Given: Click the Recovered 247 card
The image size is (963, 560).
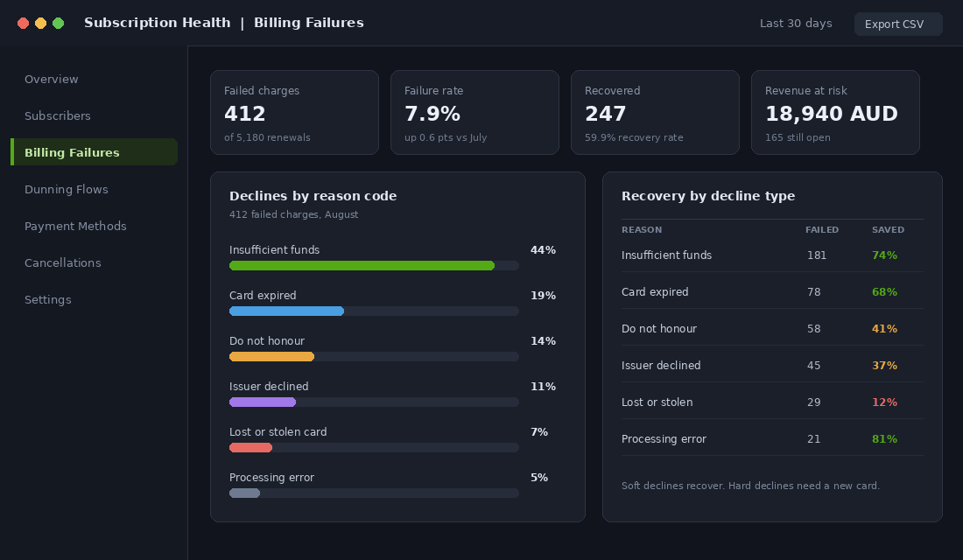Looking at the screenshot, I should pos(655,112).
